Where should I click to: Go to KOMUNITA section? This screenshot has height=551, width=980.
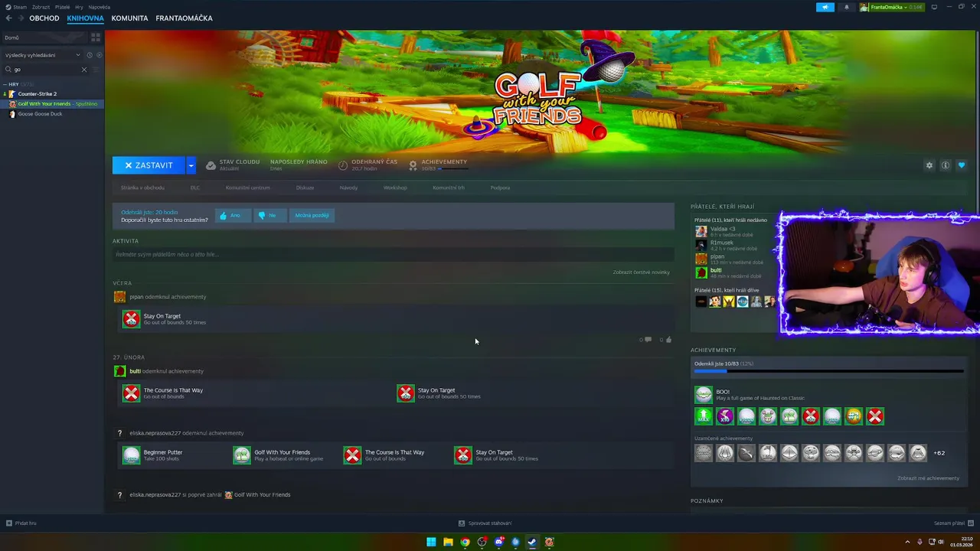point(129,18)
